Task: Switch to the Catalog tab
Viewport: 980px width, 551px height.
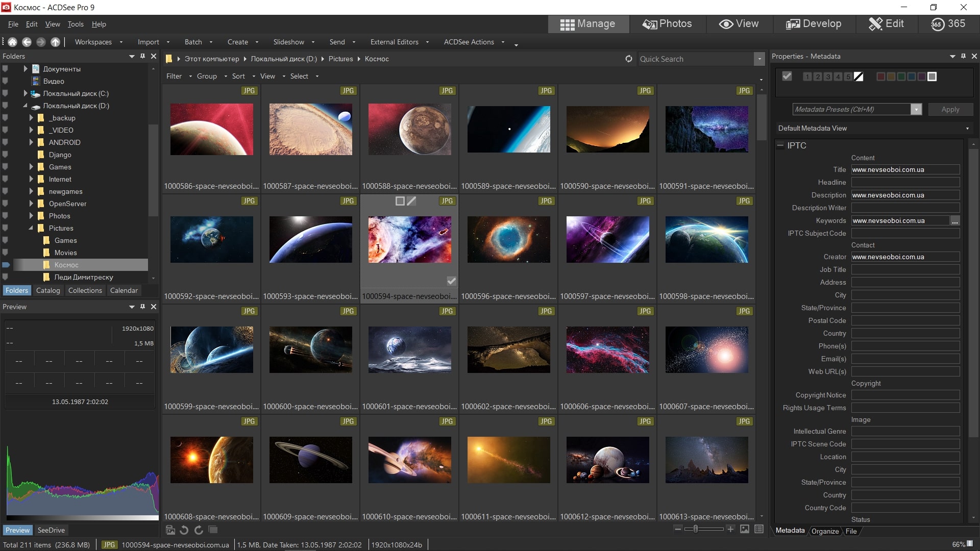Action: pos(48,290)
